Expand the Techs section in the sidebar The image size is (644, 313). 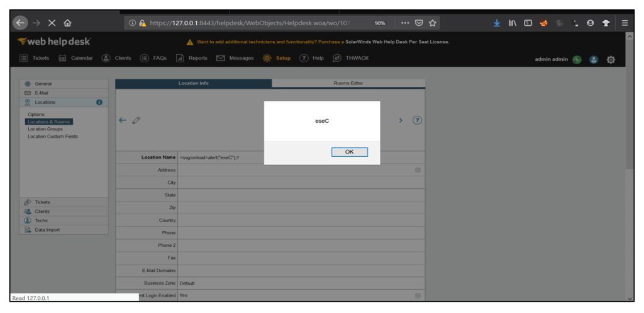point(64,220)
